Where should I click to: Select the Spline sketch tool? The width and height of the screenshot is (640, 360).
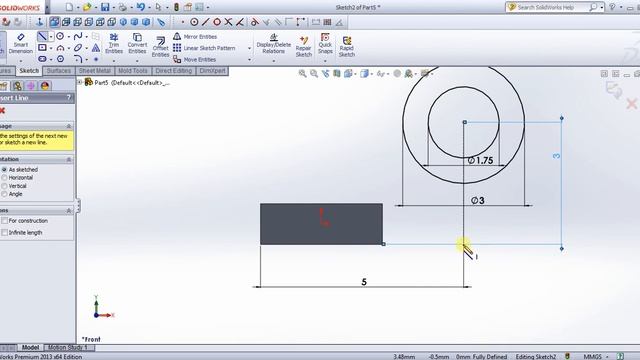tap(78, 36)
